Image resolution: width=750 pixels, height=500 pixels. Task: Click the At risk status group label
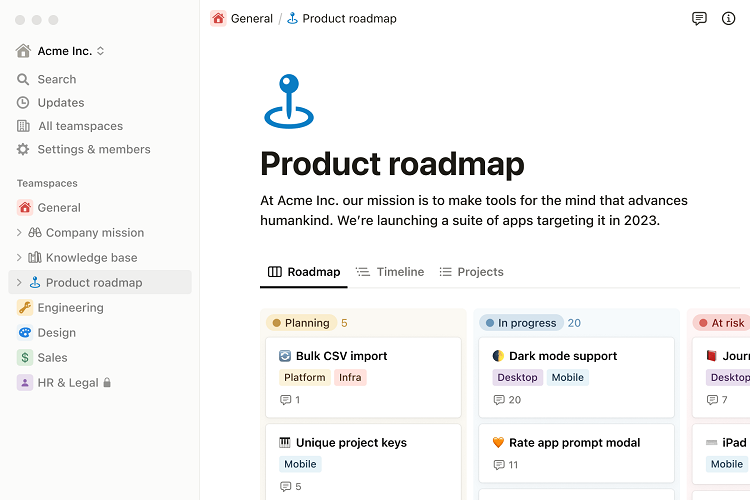[x=721, y=323]
